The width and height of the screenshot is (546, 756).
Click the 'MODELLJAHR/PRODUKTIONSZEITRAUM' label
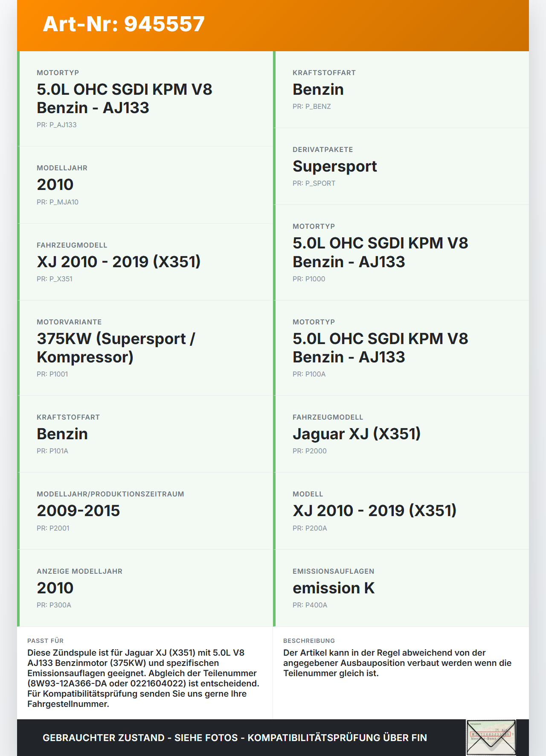110,494
